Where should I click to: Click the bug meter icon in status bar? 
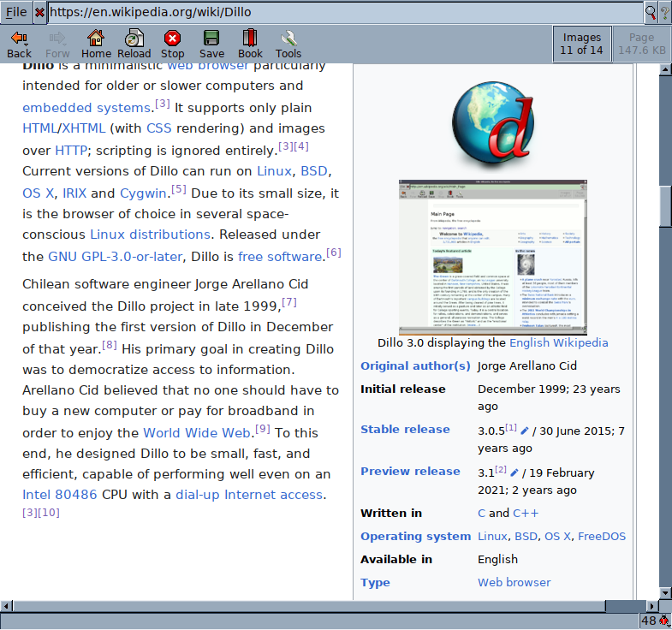[664, 620]
